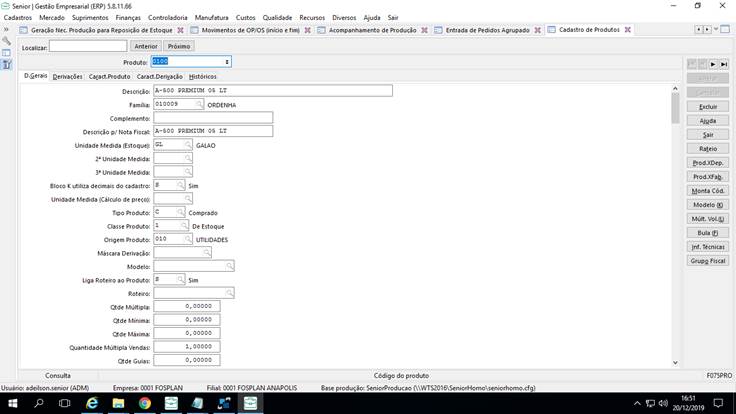Open the Produto code dropdown

[228, 62]
